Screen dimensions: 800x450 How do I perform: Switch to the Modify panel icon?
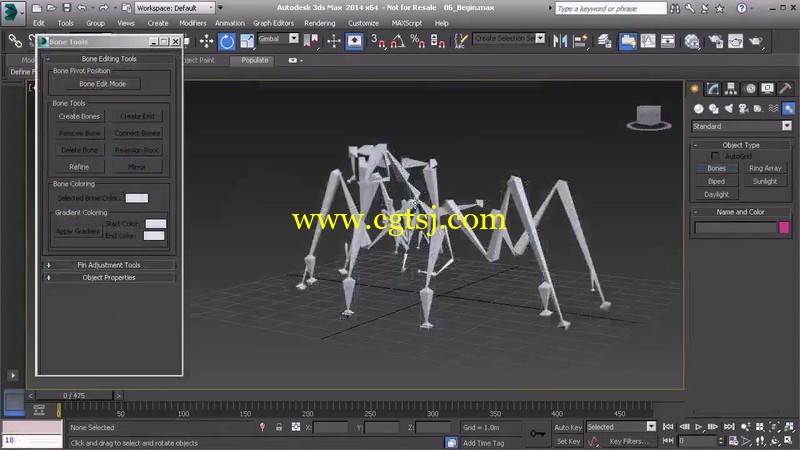[x=713, y=89]
